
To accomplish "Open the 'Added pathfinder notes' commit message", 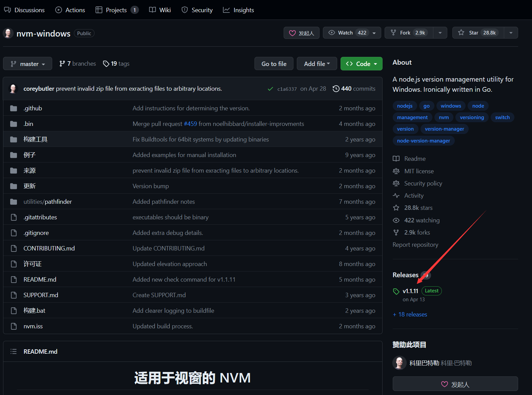I will point(164,202).
